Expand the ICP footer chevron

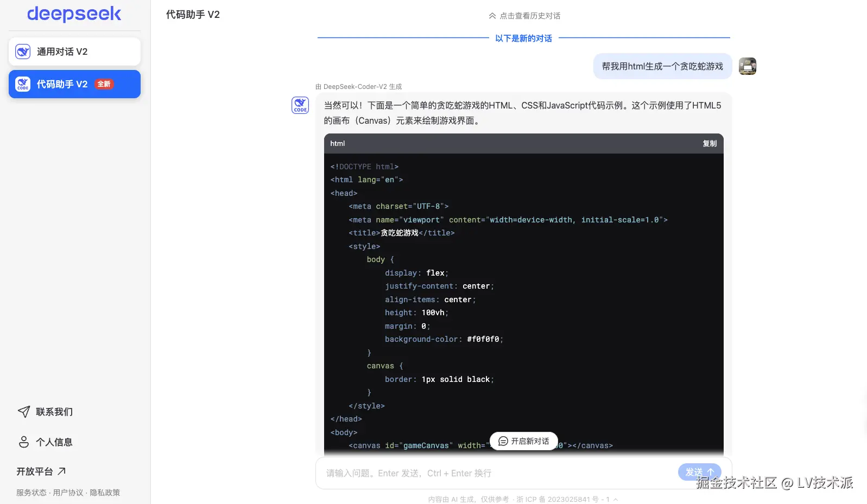pyautogui.click(x=616, y=500)
